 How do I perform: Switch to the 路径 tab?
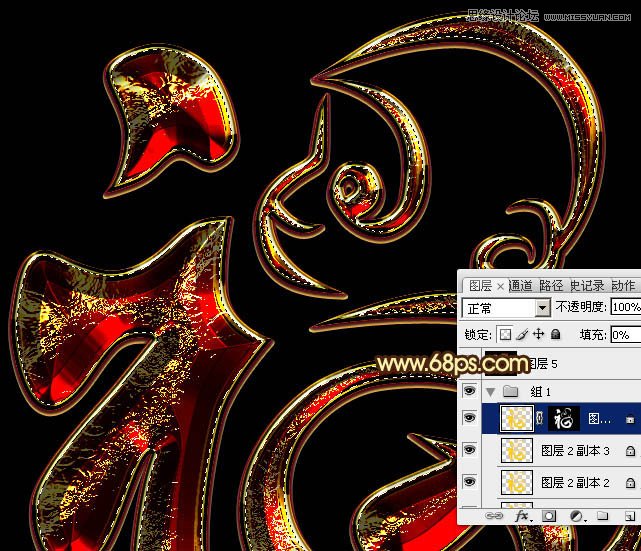(x=551, y=285)
